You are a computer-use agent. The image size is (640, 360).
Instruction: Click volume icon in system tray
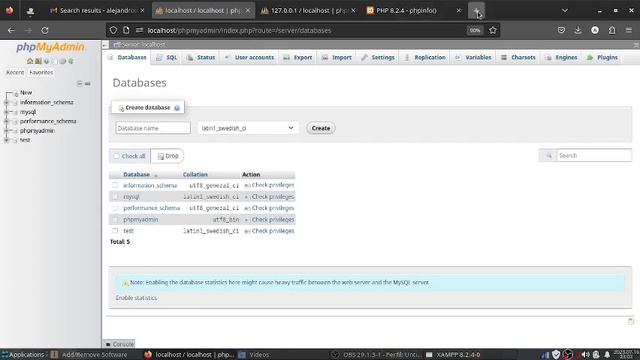tap(586, 354)
